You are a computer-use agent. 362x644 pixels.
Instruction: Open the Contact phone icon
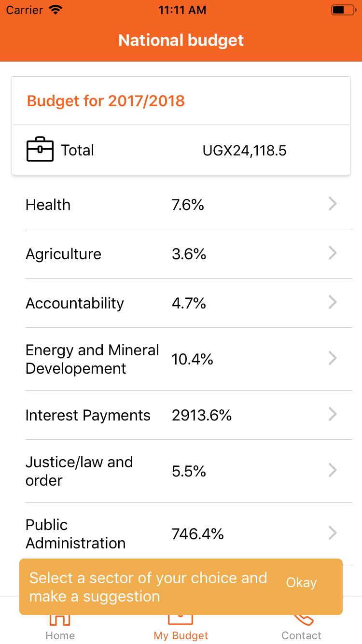tap(302, 619)
